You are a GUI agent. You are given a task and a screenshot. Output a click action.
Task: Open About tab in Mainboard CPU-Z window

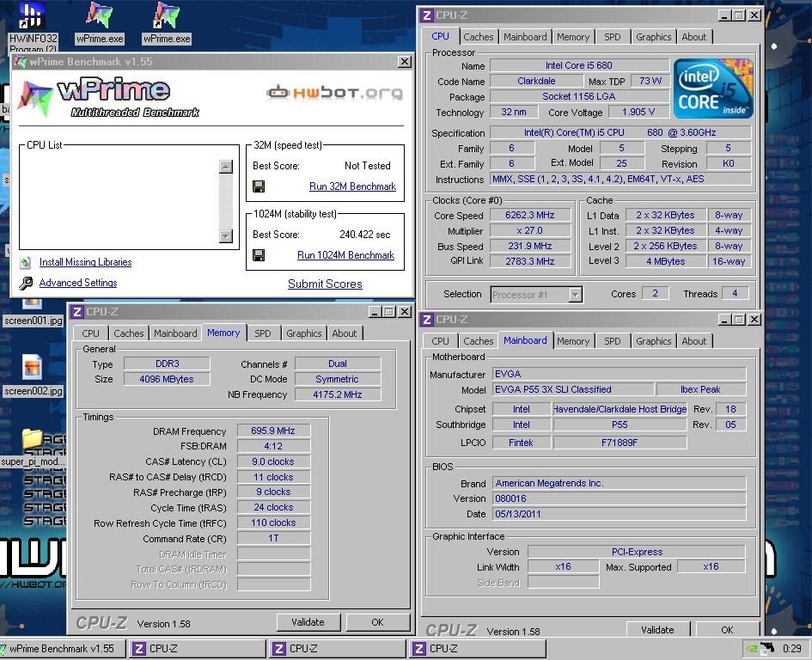point(694,341)
